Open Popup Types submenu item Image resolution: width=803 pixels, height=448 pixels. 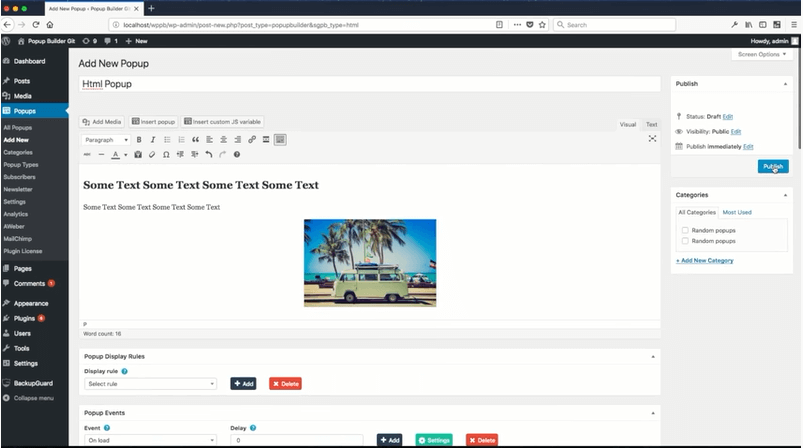coord(21,165)
